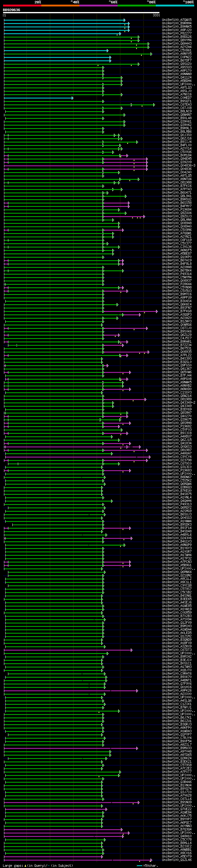Select label UniRef100_A7PCN3
Viewport: 197px width, 868px height.
(x=177, y=562)
